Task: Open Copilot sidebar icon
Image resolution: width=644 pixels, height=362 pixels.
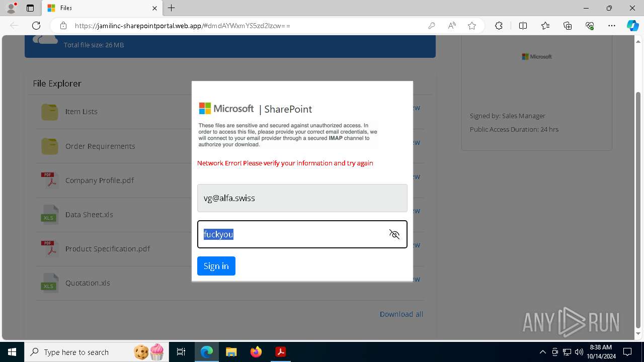Action: tap(632, 26)
